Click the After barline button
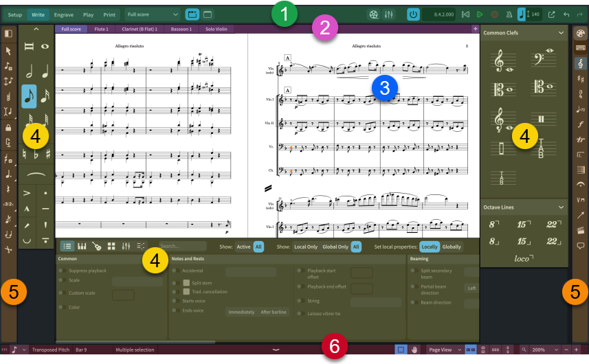The width and height of the screenshot is (589, 364). point(274,312)
